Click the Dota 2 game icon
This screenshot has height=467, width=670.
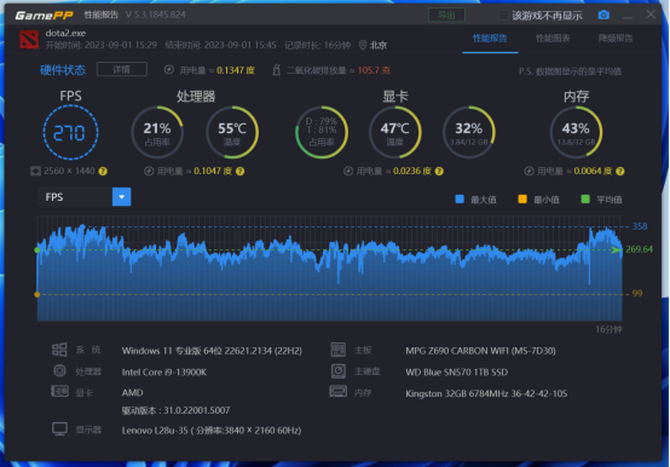(29, 39)
